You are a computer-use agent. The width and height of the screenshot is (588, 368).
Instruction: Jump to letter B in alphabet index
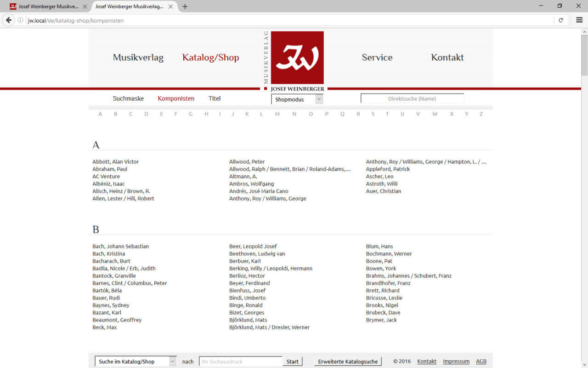tap(116, 114)
